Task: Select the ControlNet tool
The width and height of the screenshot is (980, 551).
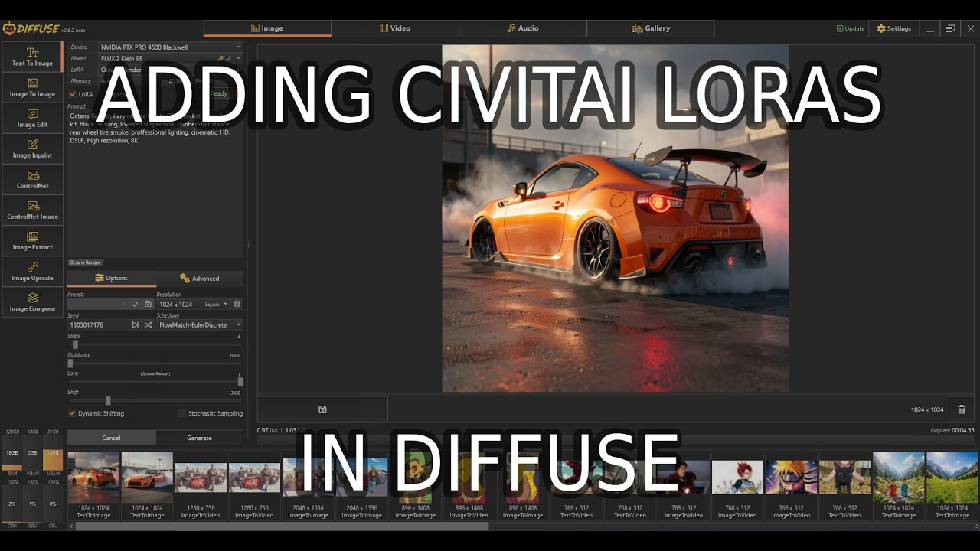Action: coord(32,180)
